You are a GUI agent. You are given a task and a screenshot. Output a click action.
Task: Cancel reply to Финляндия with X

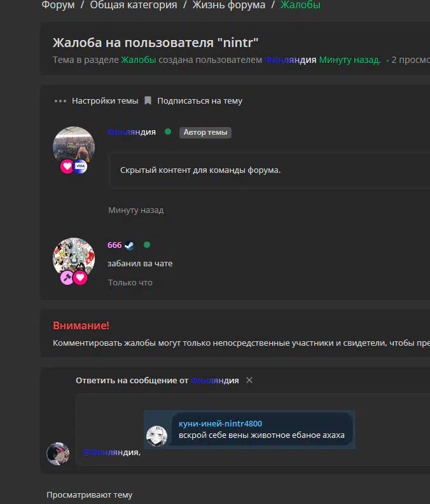coord(249,380)
